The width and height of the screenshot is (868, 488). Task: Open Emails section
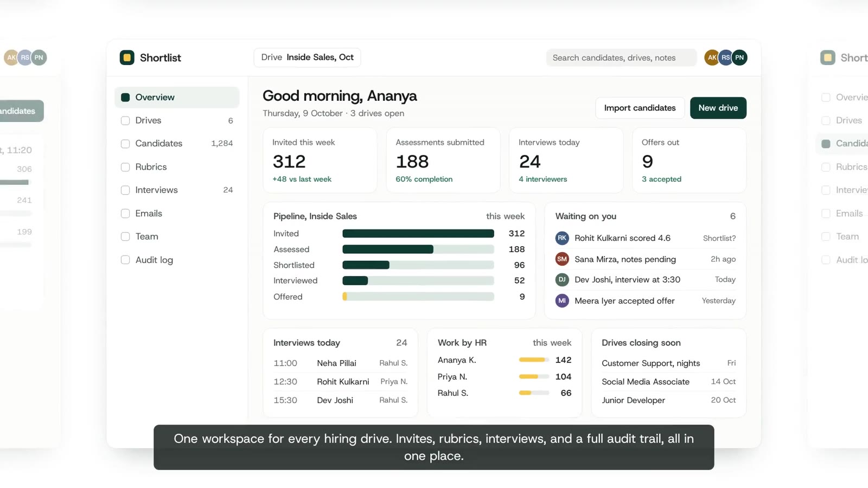tap(177, 214)
